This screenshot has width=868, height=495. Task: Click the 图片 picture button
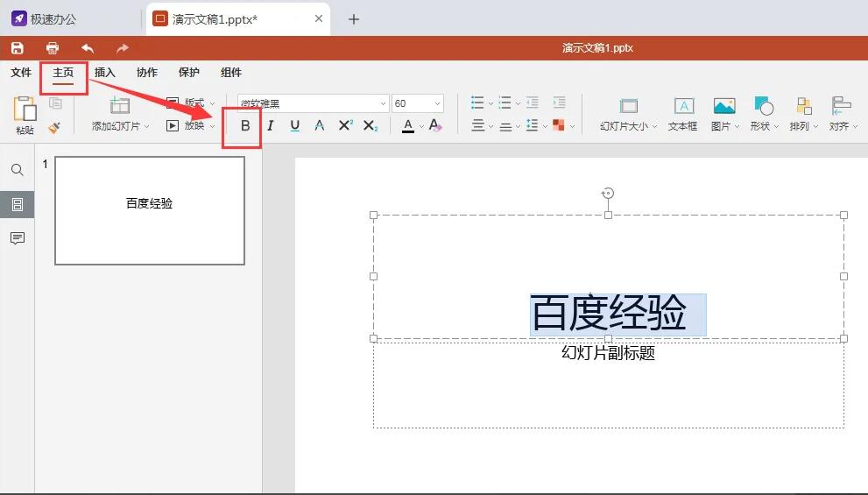click(724, 115)
